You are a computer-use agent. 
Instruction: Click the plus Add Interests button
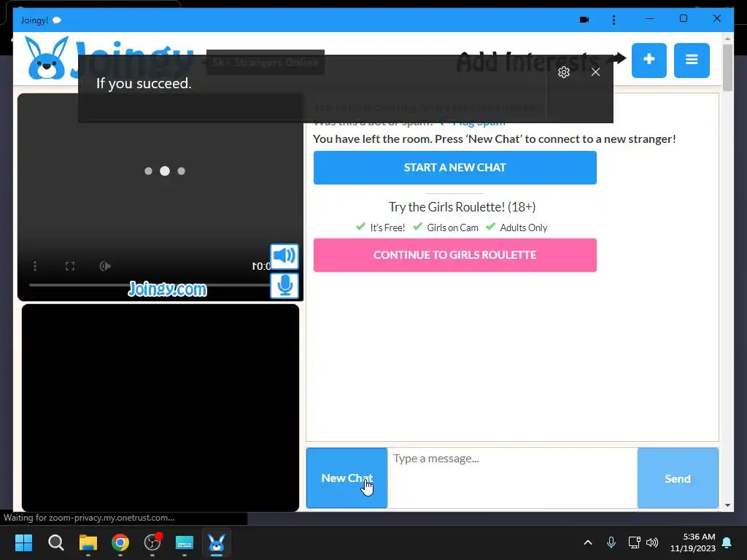tap(649, 60)
